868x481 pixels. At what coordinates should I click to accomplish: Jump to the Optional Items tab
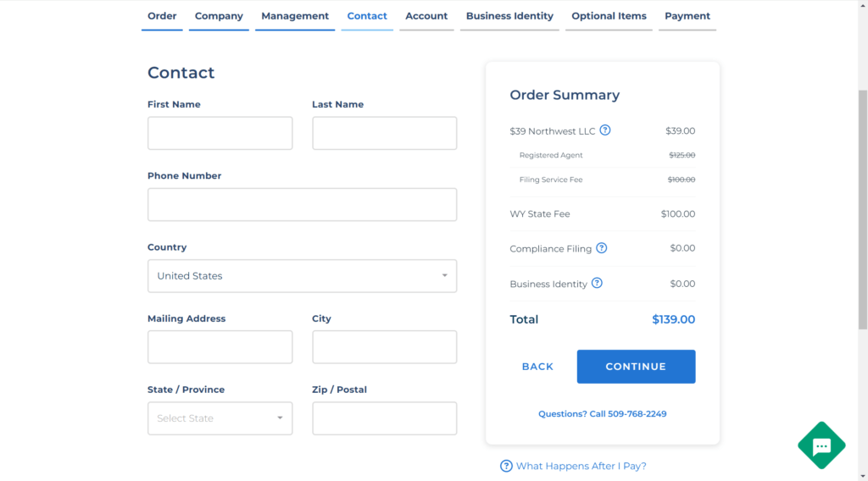[609, 16]
